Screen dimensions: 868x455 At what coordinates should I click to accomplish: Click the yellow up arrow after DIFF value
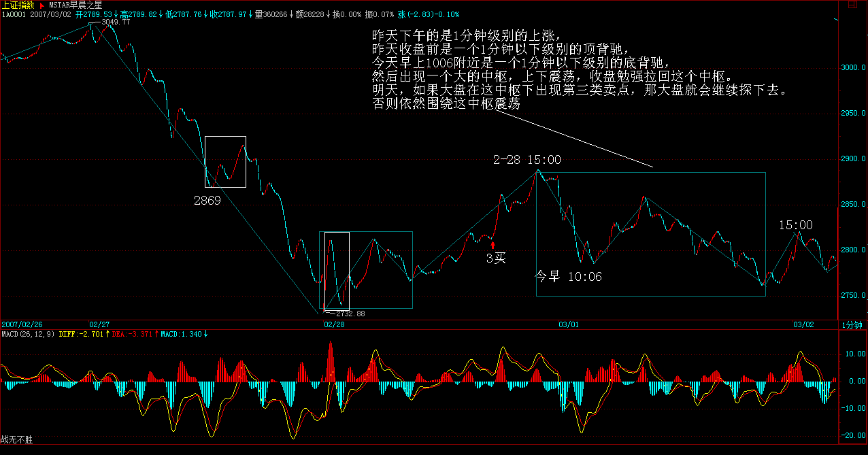tap(107, 334)
